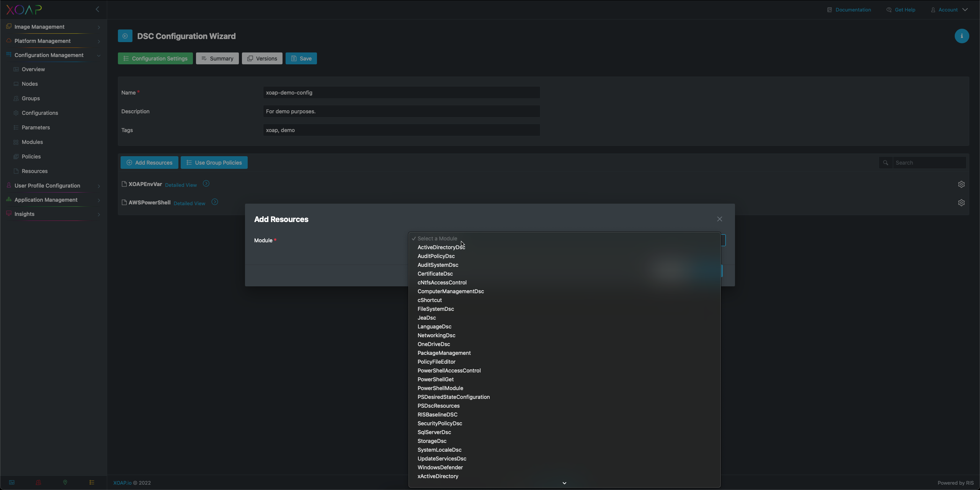Select FileSystemDsc from module list

pos(436,309)
